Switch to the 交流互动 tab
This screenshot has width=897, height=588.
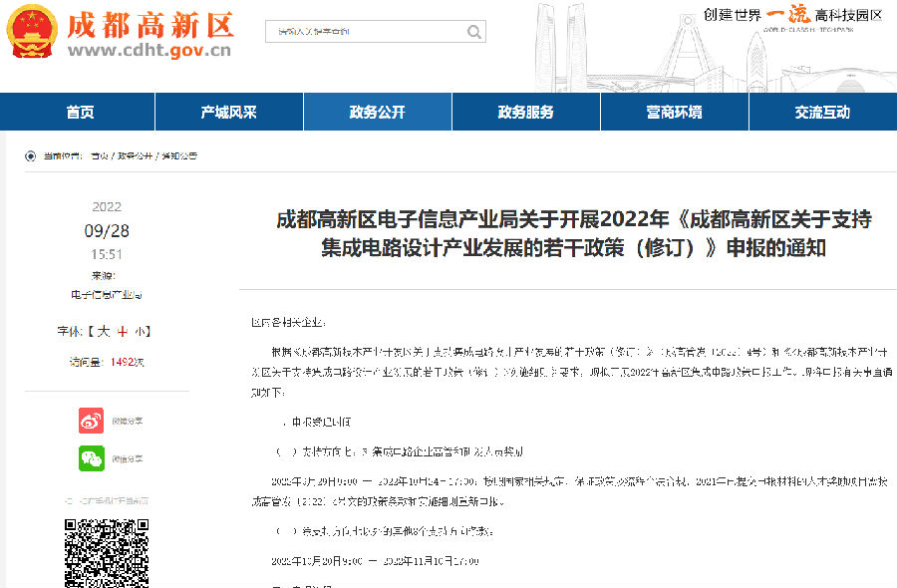[822, 113]
